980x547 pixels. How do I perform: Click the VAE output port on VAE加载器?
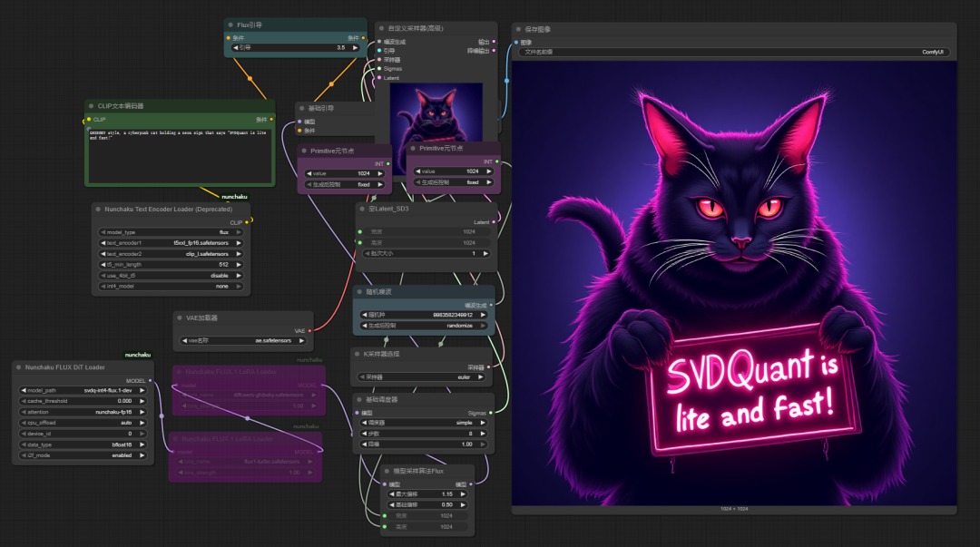(309, 331)
